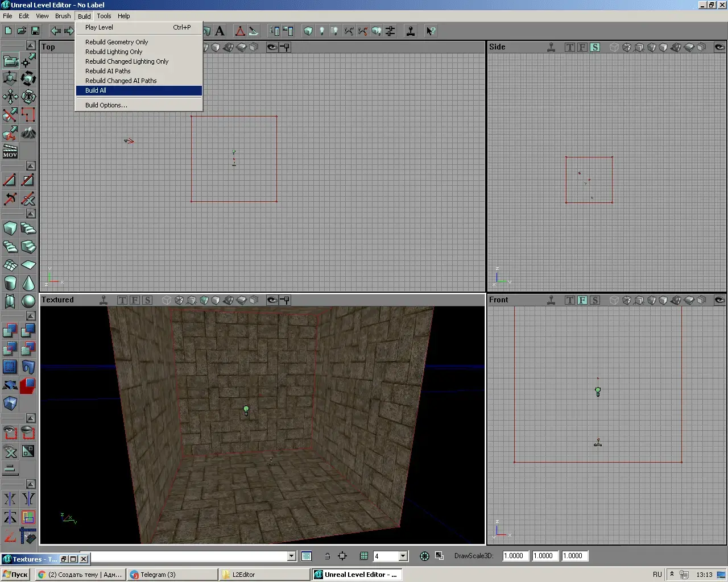Select the Camera Movement tool
The image size is (728, 582).
(10, 60)
